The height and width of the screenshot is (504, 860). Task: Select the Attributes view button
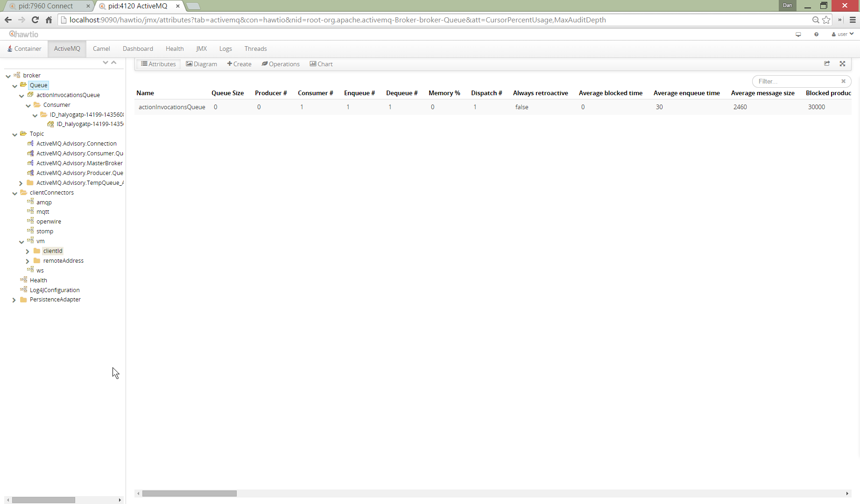coord(158,64)
